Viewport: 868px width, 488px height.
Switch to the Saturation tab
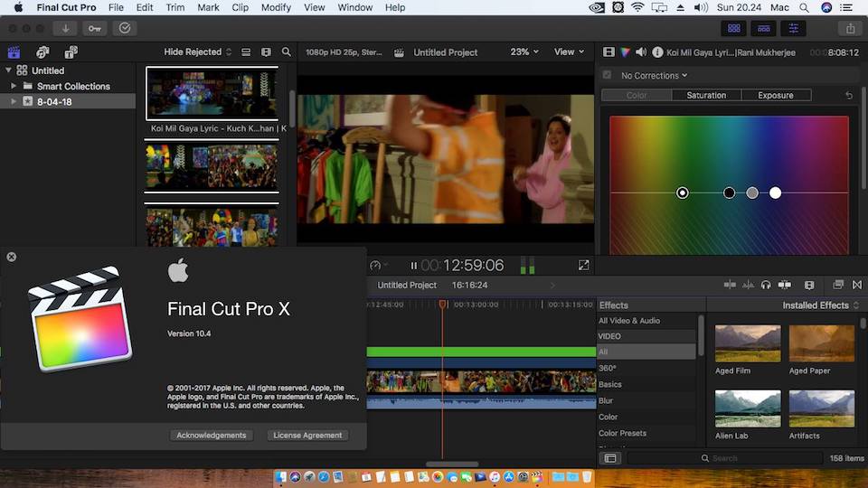[706, 95]
